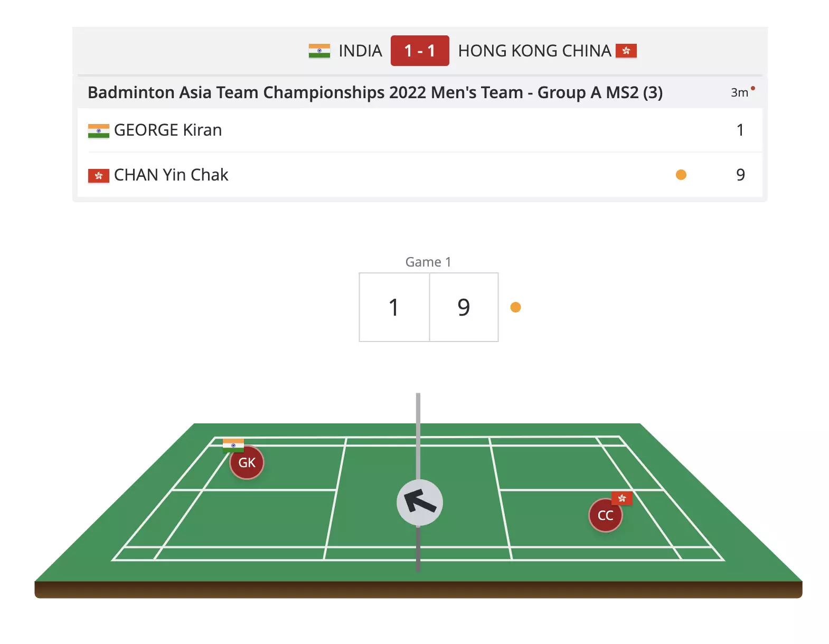
Task: Click the shuttle direction arrow at net
Action: [x=420, y=503]
